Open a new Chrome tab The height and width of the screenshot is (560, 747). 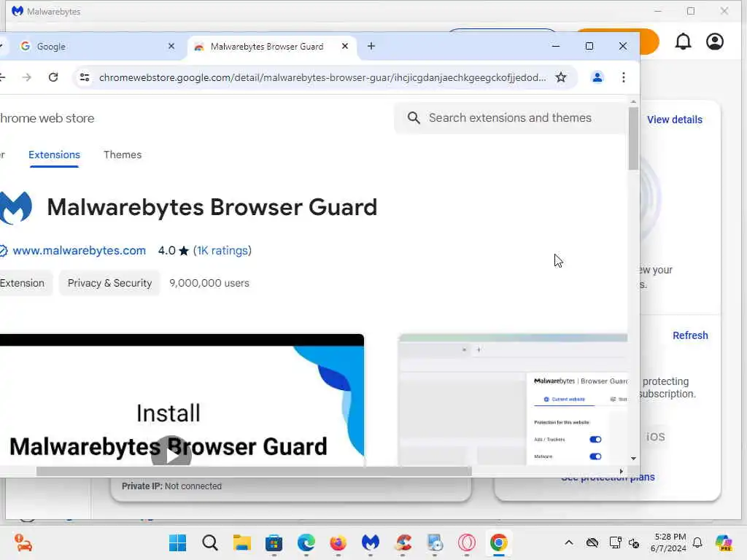(x=371, y=46)
